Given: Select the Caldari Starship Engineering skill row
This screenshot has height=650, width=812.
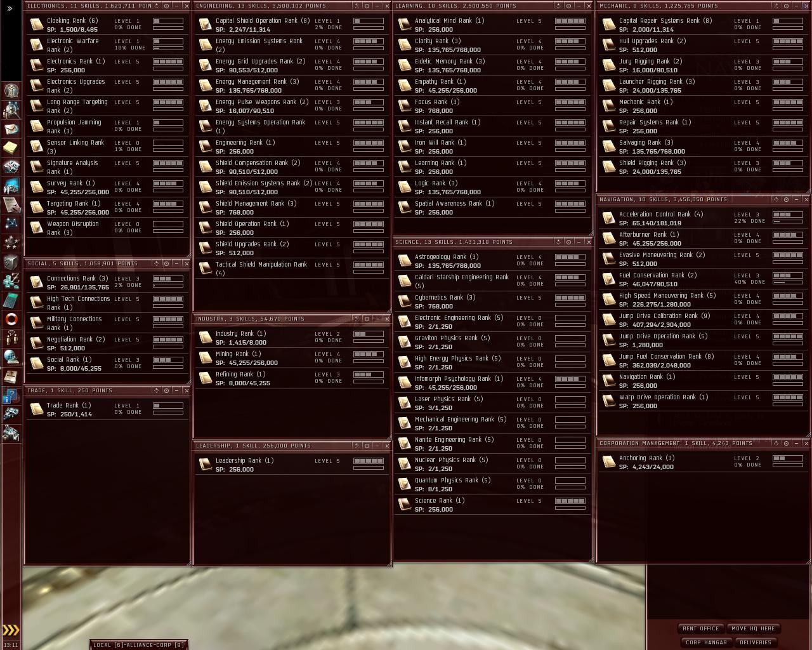Looking at the screenshot, I should tap(492, 281).
